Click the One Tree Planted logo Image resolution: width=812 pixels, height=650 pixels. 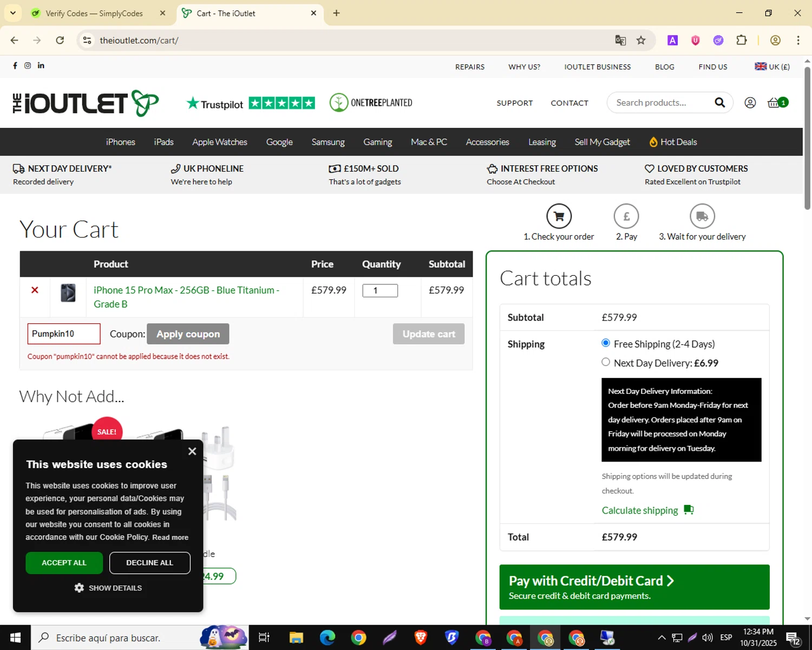[371, 102]
